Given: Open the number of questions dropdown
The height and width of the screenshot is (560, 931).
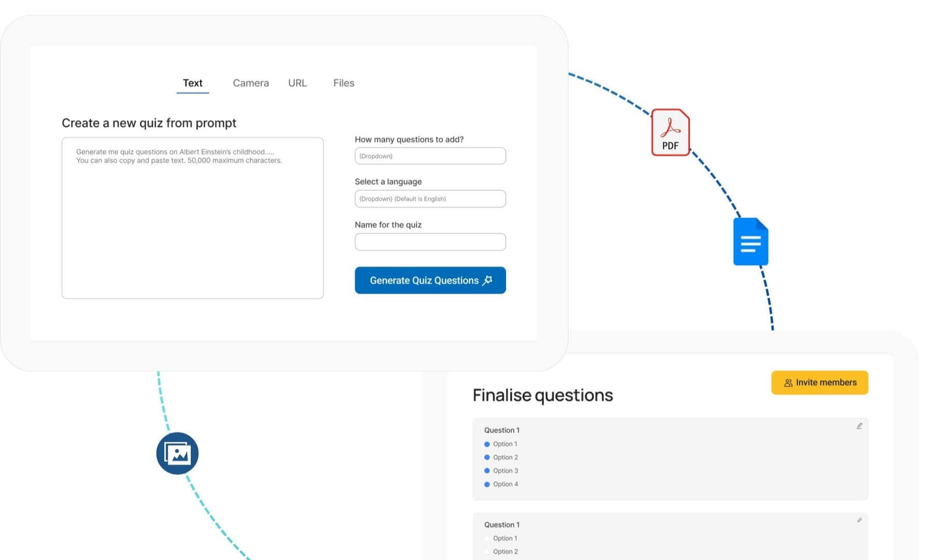Looking at the screenshot, I should click(x=430, y=156).
